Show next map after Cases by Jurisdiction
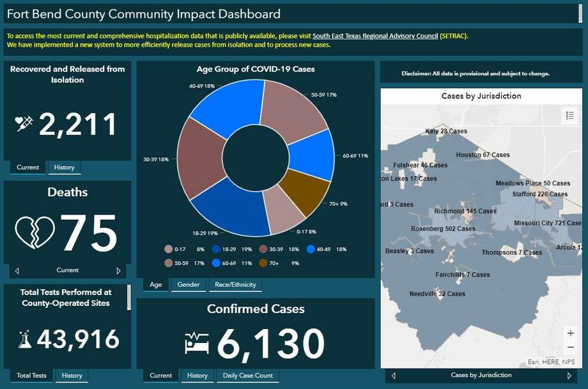 [x=569, y=376]
